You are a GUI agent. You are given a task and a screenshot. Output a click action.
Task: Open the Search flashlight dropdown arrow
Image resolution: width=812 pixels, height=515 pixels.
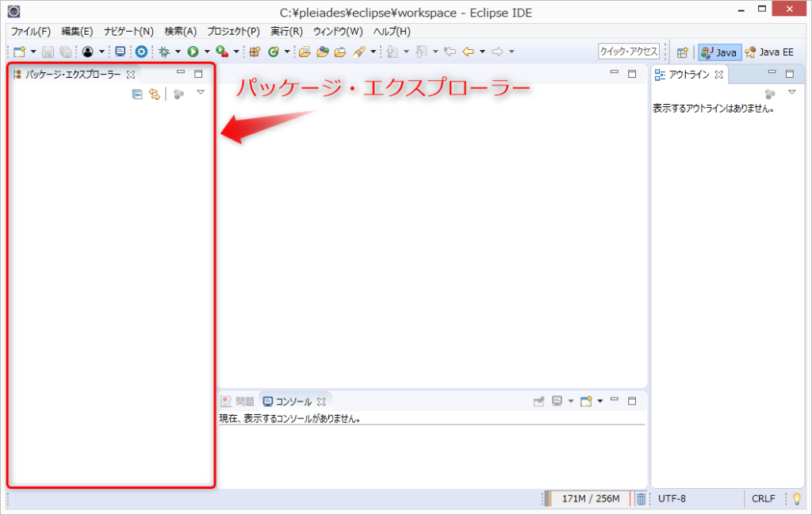(373, 52)
